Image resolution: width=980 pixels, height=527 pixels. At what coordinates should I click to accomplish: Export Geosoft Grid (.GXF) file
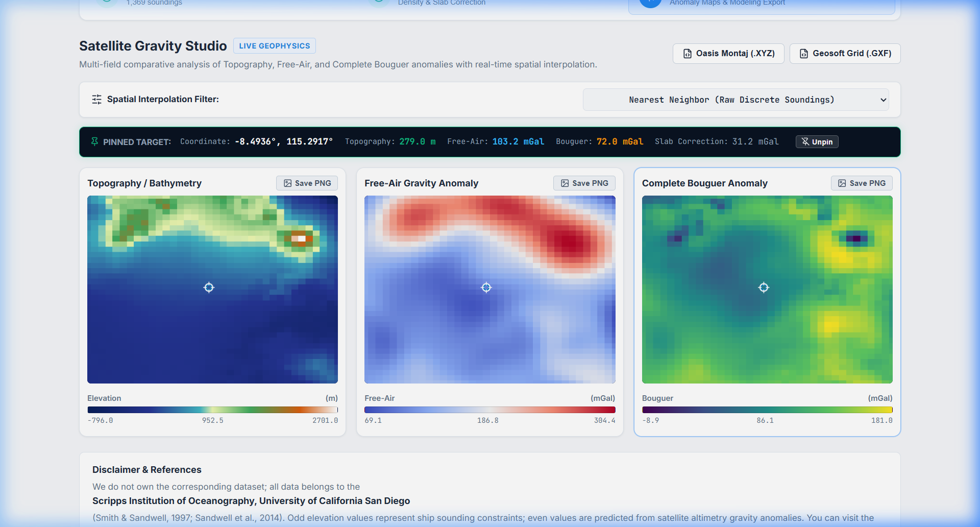[x=845, y=54]
